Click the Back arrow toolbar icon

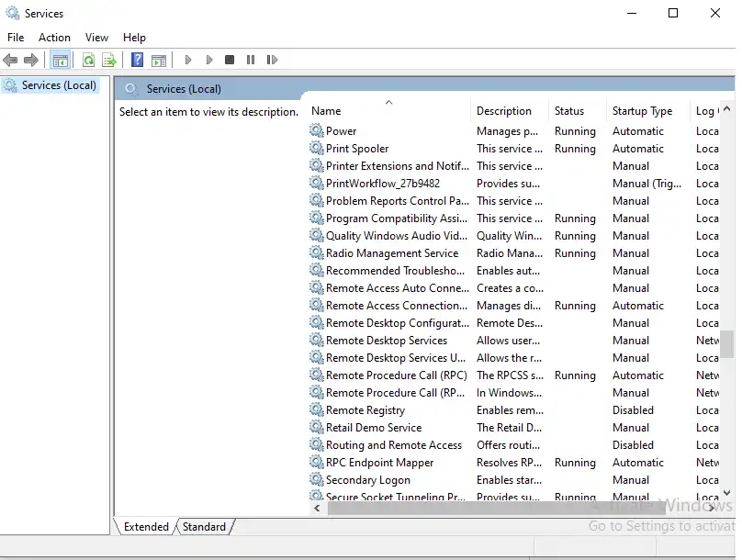[x=10, y=60]
